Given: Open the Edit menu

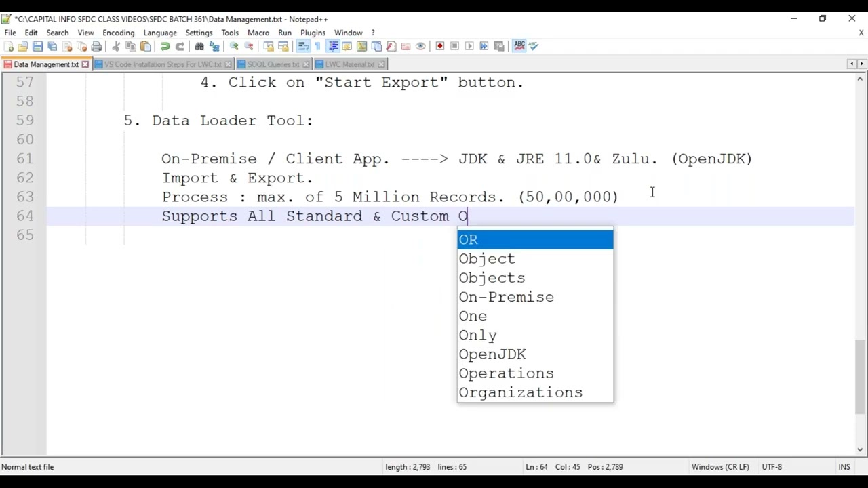Looking at the screenshot, I should click(31, 33).
